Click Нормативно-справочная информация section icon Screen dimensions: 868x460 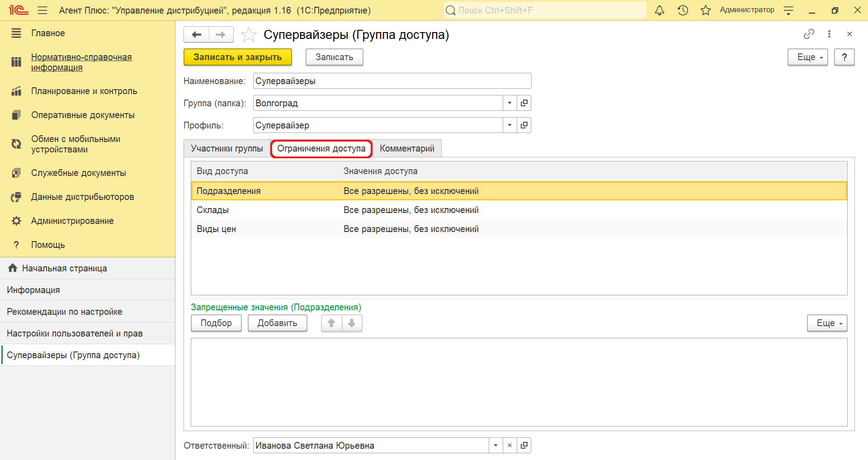tap(16, 62)
